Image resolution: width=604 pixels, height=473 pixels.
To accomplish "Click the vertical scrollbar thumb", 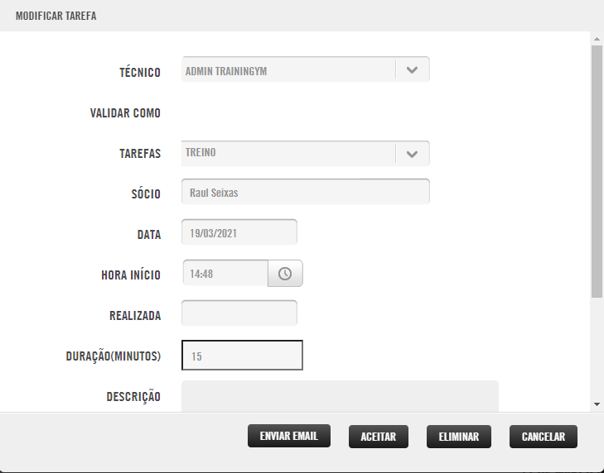I will [597, 171].
